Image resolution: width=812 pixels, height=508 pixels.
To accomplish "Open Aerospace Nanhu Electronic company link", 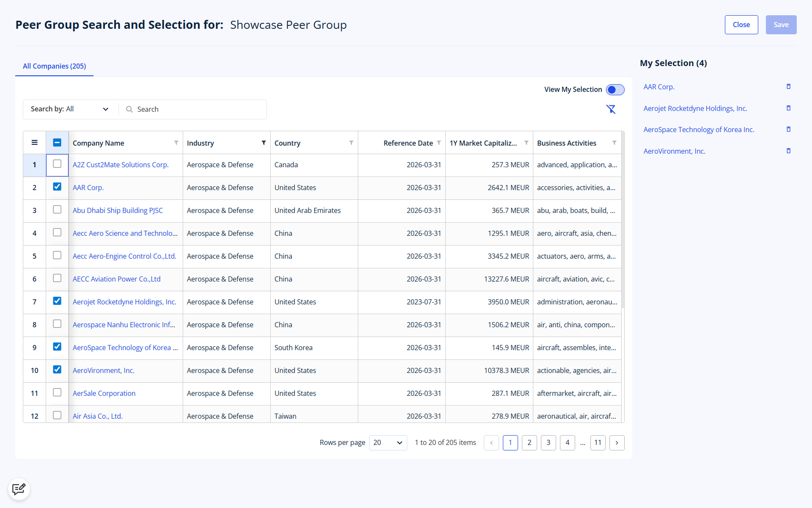I will click(x=124, y=325).
